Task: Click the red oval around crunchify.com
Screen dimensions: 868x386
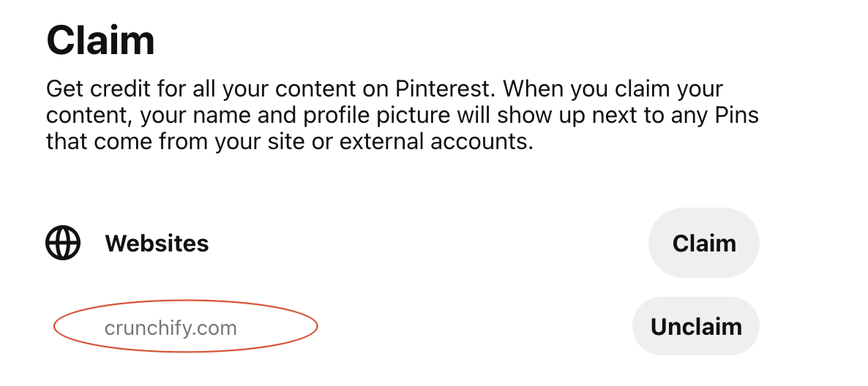Action: point(185,326)
